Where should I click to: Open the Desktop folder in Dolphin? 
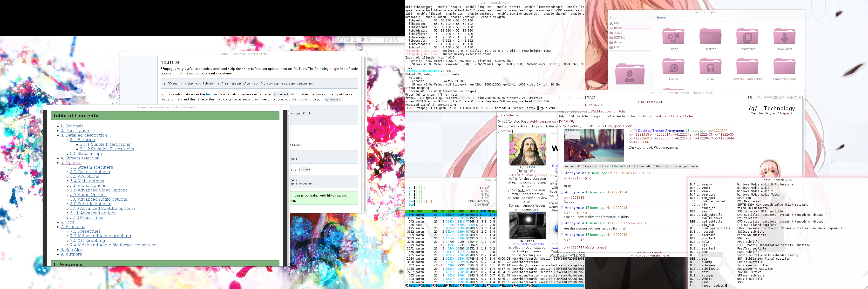(x=710, y=39)
